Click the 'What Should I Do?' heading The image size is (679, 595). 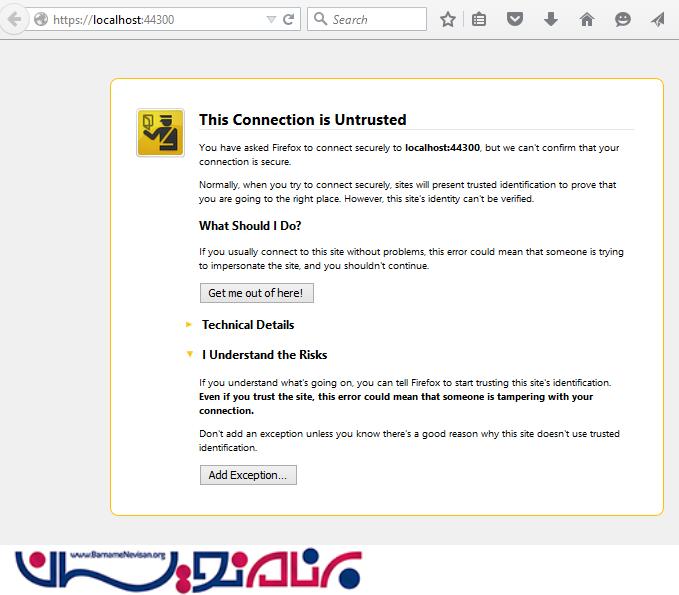(x=250, y=226)
